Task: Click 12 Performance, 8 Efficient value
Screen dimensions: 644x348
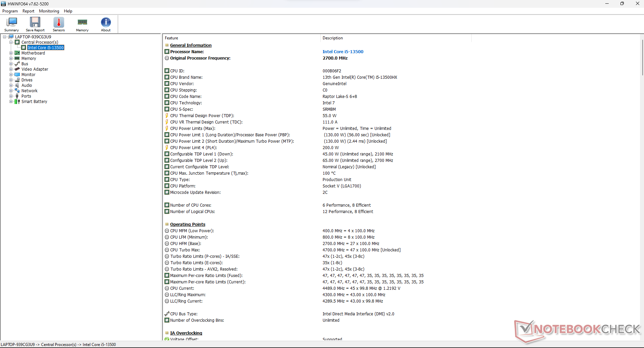Action: click(x=348, y=212)
